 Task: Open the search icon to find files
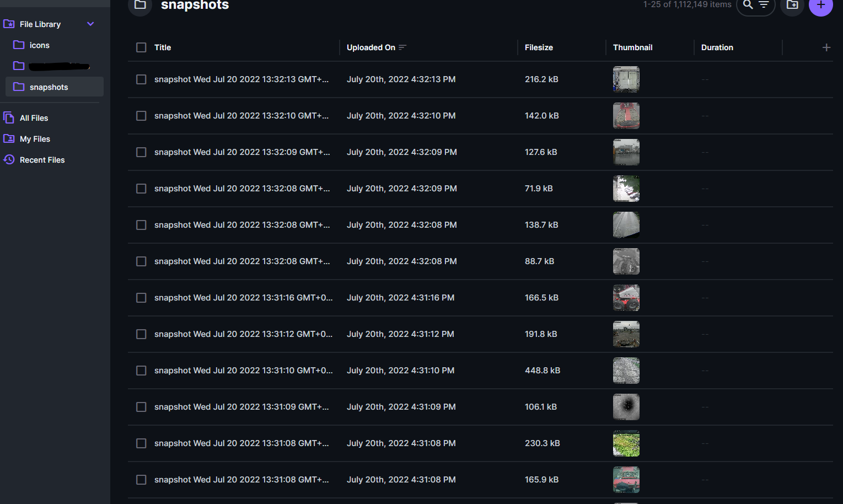point(748,5)
